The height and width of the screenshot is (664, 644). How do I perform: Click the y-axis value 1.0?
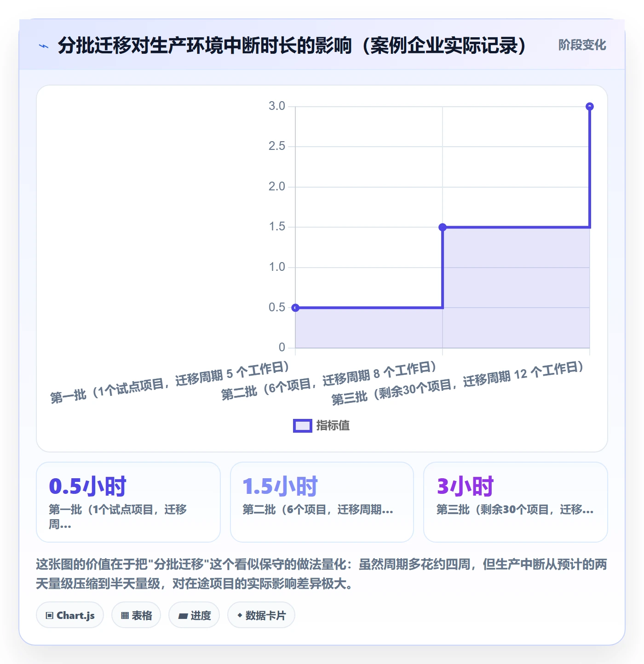point(277,267)
